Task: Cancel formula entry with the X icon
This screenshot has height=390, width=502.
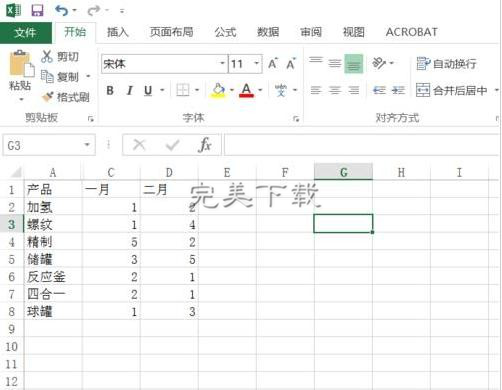Action: [139, 145]
